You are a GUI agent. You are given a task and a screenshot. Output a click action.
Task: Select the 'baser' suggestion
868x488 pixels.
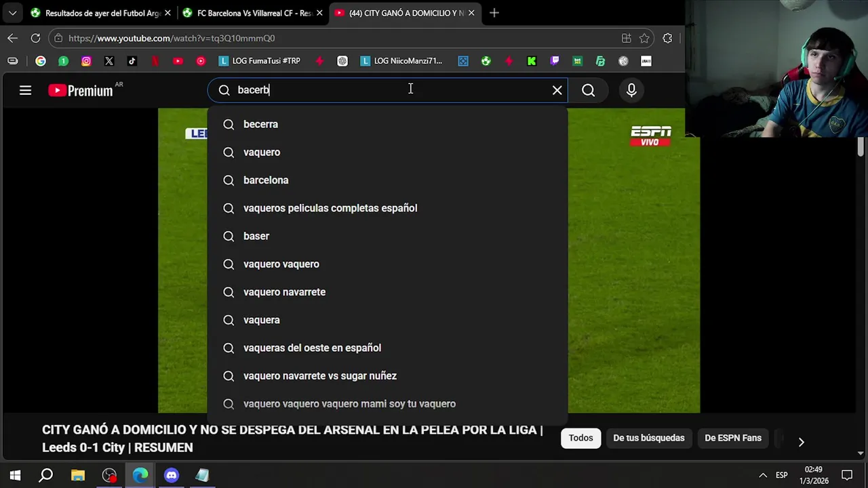387,236
